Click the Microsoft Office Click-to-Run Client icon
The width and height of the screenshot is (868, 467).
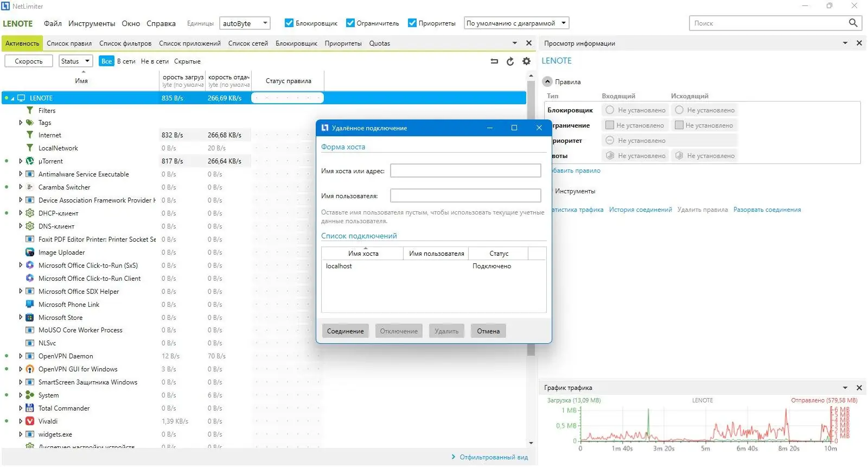pyautogui.click(x=30, y=279)
